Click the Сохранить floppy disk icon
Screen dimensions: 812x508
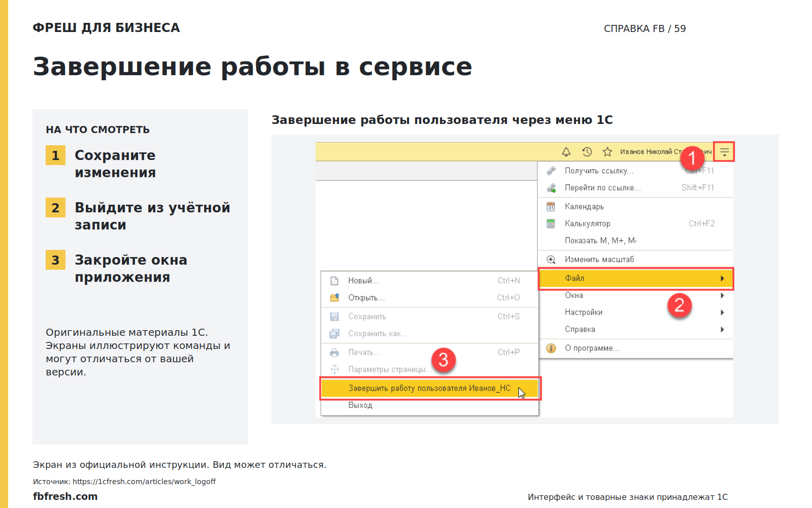(334, 316)
